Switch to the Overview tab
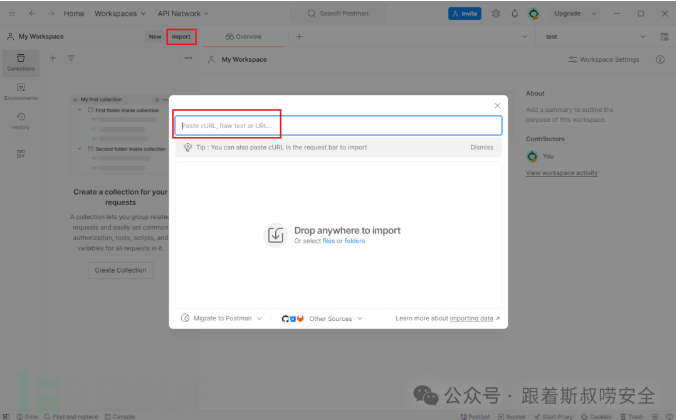This screenshot has width=676, height=420. coord(243,37)
